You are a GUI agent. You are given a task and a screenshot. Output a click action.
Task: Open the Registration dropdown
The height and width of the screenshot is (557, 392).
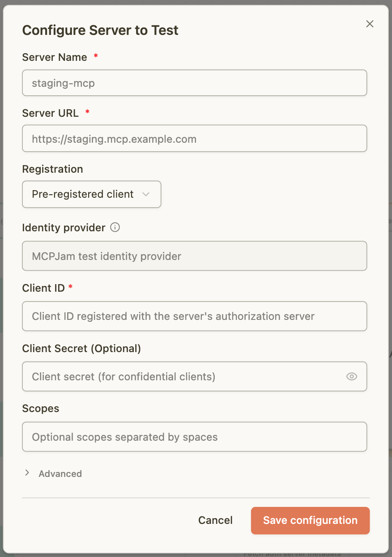click(x=91, y=194)
